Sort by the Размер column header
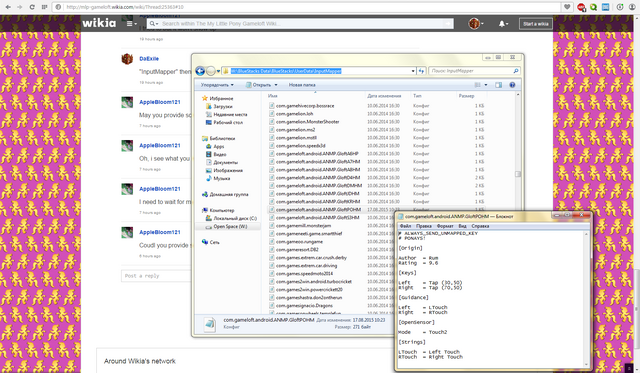The image size is (640, 373). [467, 96]
